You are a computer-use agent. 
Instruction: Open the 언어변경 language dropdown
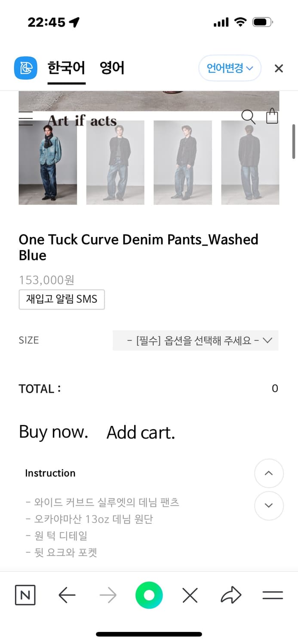(x=230, y=68)
